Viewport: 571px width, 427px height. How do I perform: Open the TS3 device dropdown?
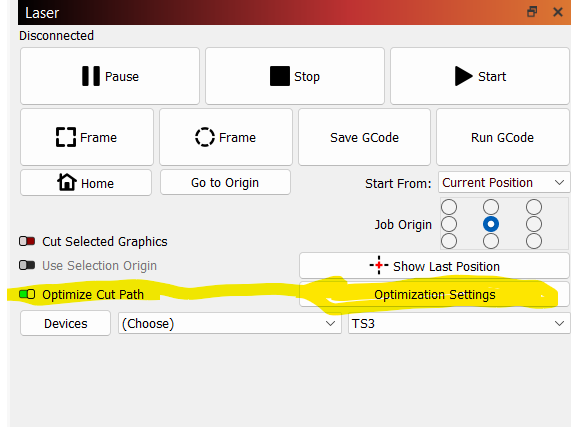[459, 323]
